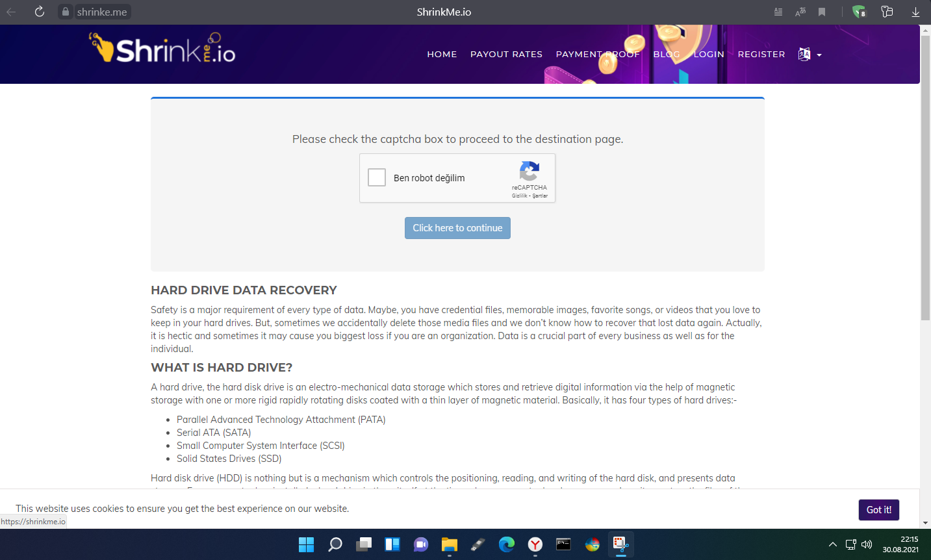
Task: Open the LOGIN menu item
Action: click(709, 54)
